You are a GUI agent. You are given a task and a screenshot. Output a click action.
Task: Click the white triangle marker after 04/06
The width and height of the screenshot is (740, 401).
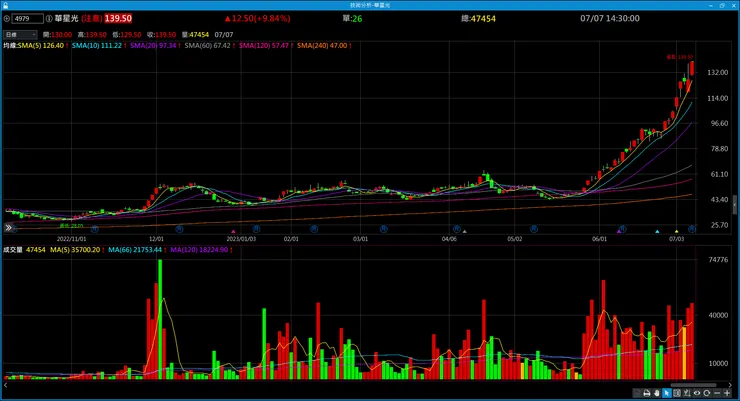point(464,232)
